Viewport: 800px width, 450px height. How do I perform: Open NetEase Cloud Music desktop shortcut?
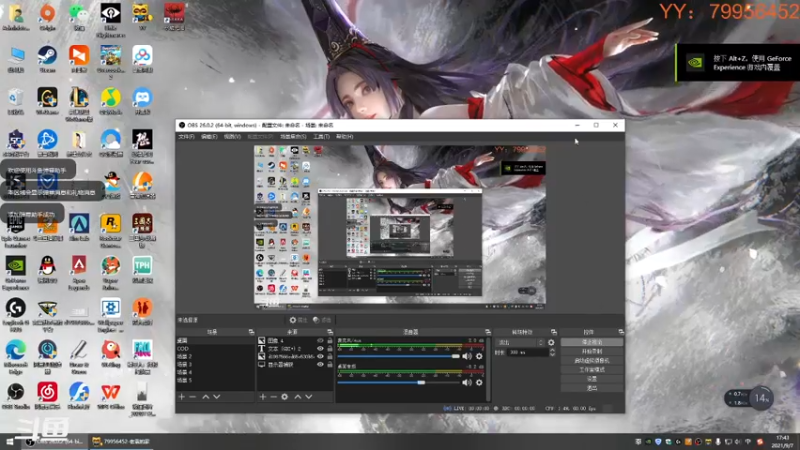pos(47,396)
